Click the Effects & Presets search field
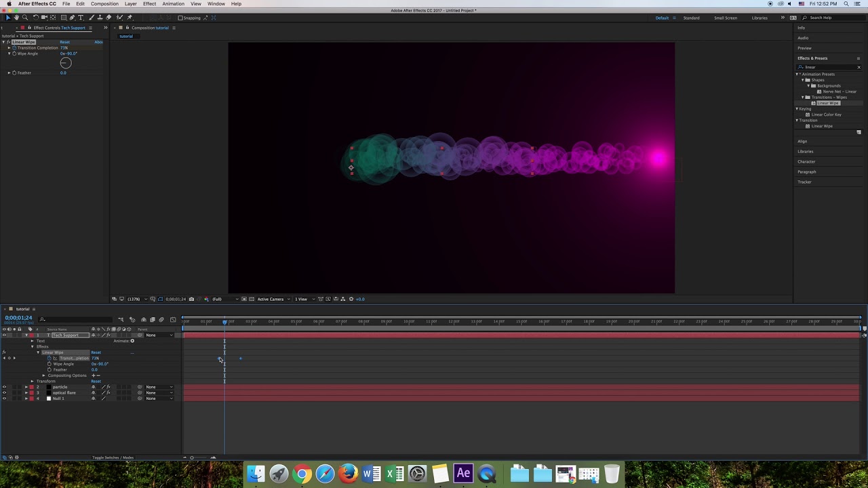The width and height of the screenshot is (868, 488). click(829, 67)
